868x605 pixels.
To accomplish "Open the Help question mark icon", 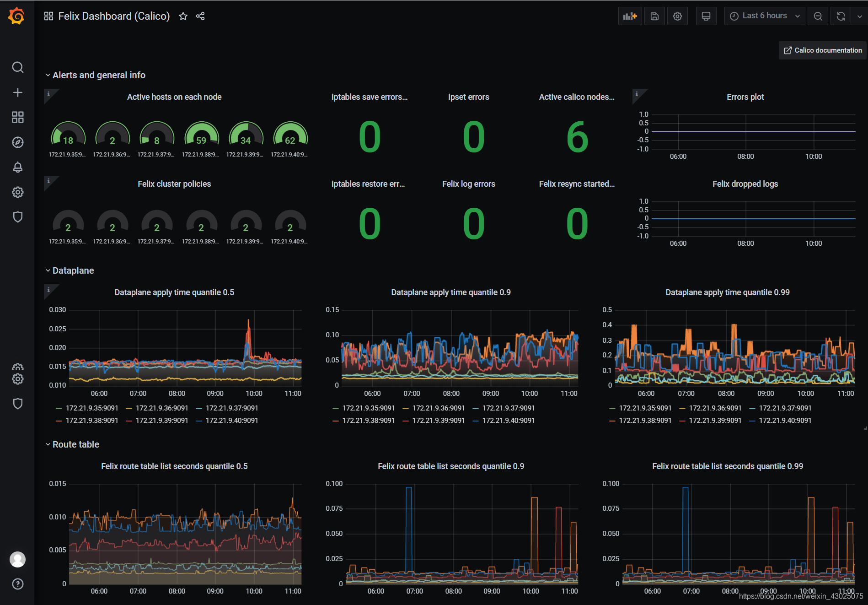I will coord(17,584).
